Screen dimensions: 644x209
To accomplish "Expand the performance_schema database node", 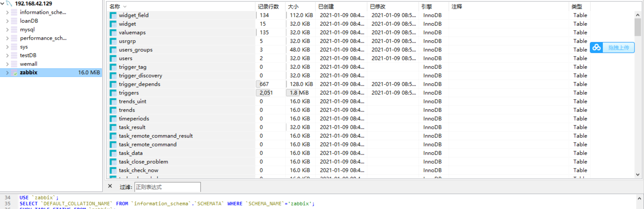I will (x=7, y=38).
